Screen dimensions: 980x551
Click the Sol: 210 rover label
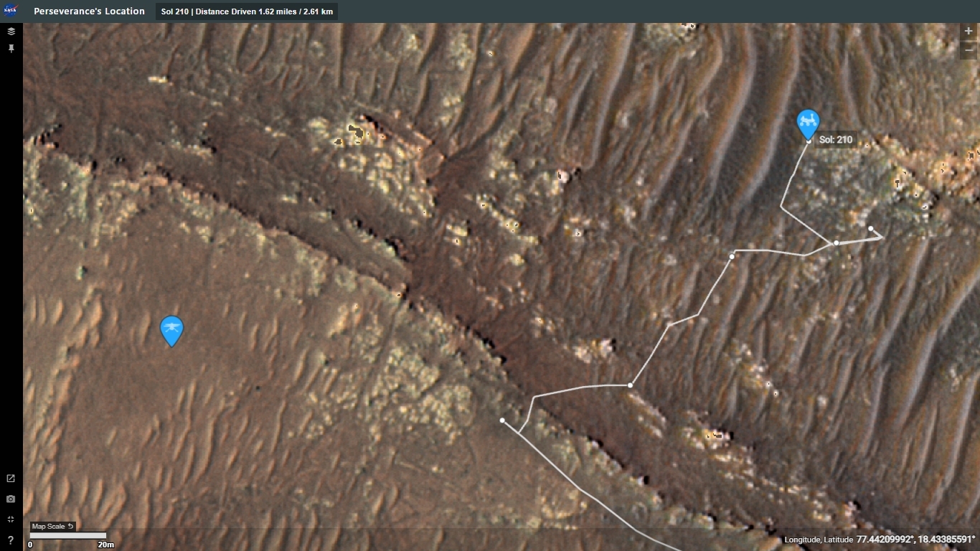836,140
